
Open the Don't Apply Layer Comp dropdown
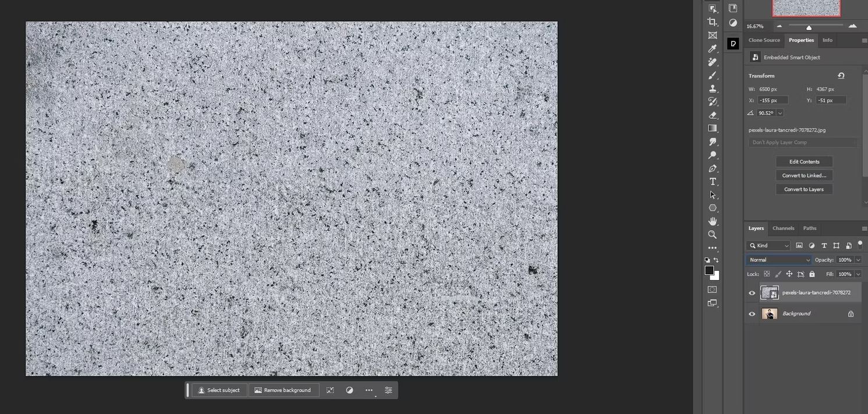(803, 142)
